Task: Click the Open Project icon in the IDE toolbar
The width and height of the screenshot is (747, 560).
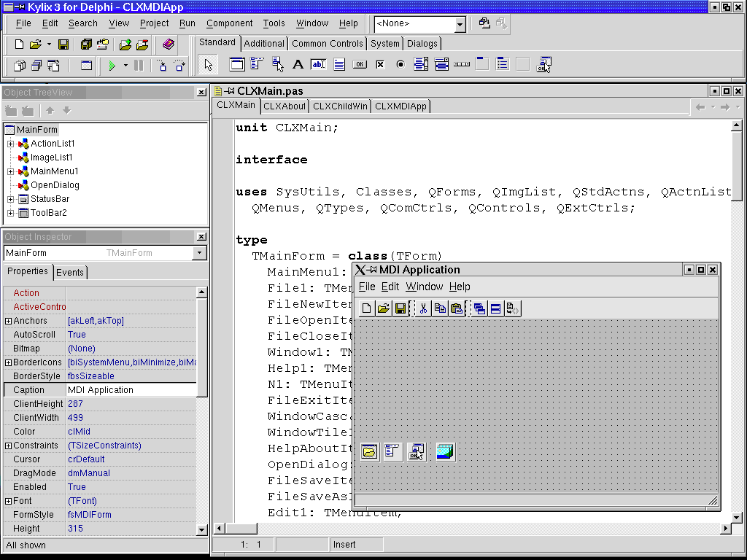Action: click(103, 44)
